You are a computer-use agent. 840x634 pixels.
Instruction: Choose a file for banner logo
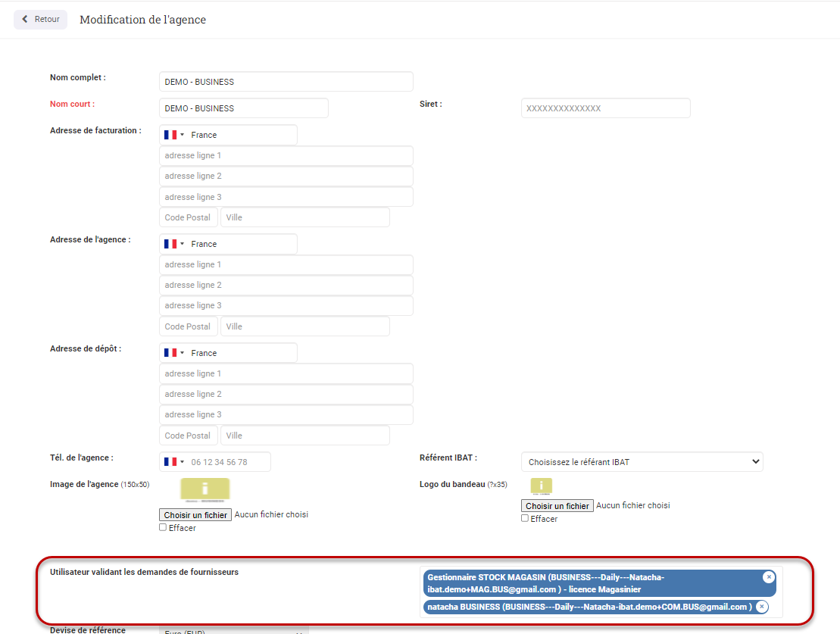pos(557,506)
